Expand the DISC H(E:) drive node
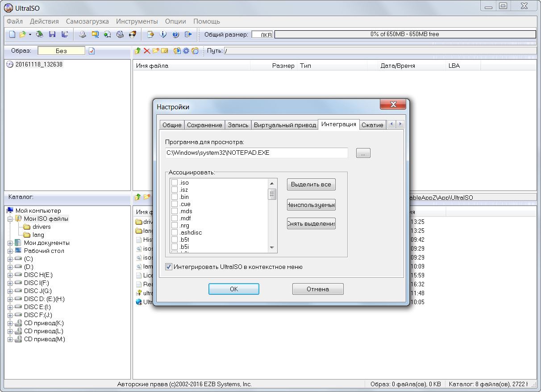541x392 pixels. click(10, 275)
